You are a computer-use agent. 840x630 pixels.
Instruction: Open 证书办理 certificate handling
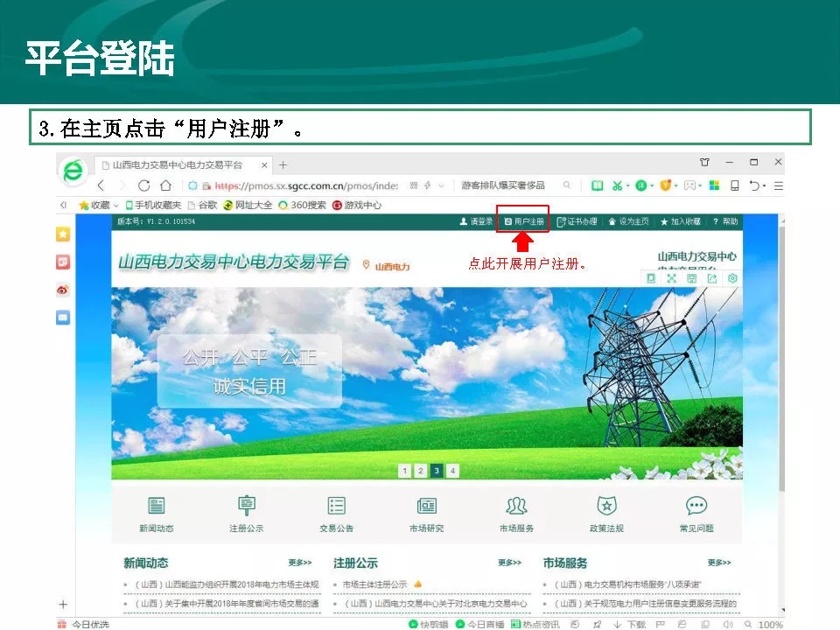pyautogui.click(x=577, y=221)
